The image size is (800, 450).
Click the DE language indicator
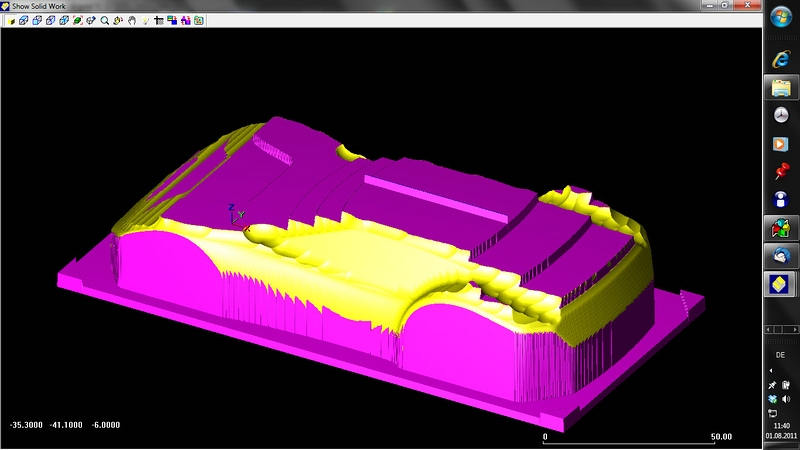(780, 355)
